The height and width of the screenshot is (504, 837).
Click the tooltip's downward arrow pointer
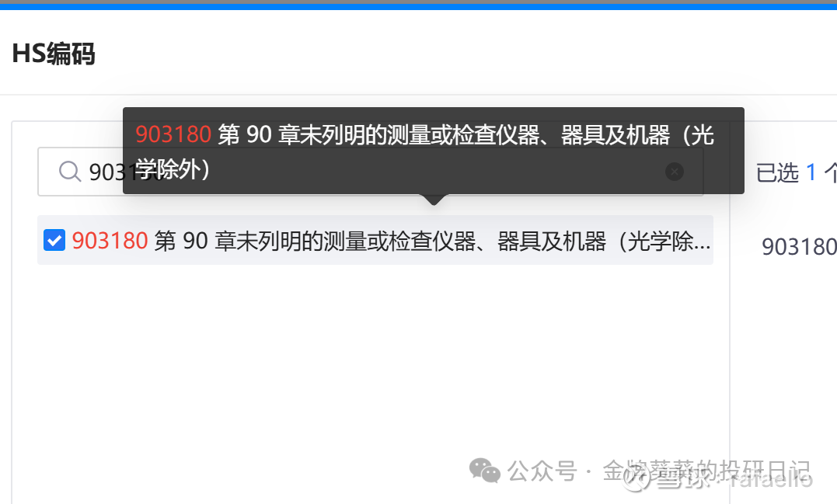pos(434,200)
